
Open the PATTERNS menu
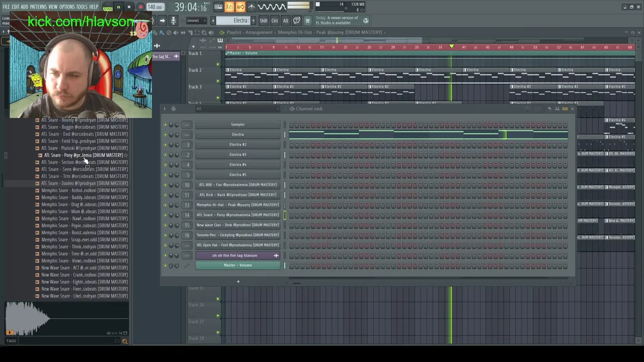tap(38, 7)
